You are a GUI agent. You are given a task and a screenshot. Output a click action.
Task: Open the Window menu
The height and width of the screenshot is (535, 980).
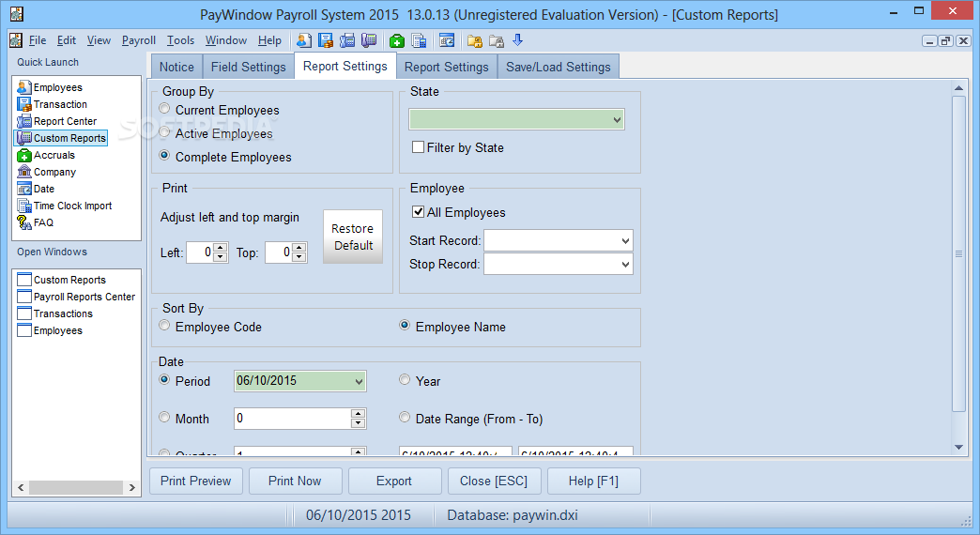click(226, 40)
